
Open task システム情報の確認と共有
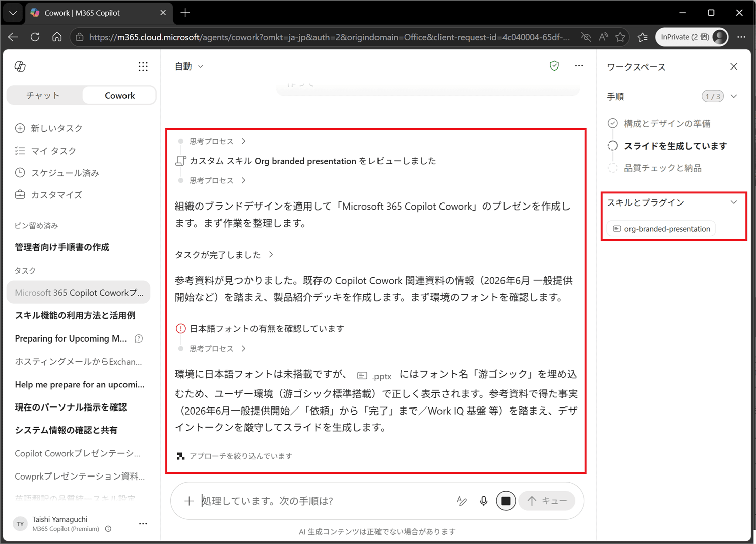(x=66, y=430)
